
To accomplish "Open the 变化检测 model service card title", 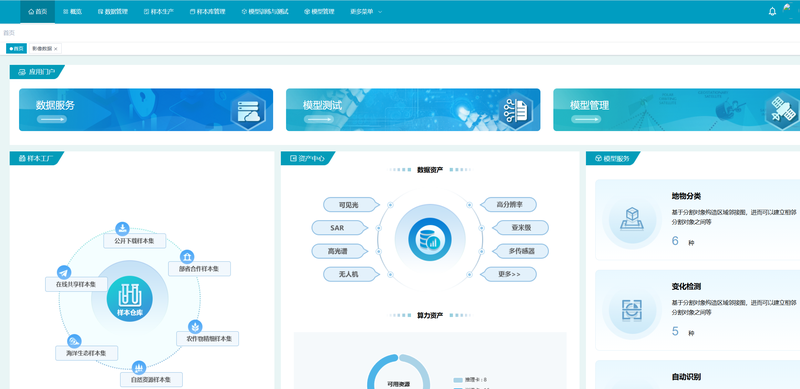I will tap(686, 286).
